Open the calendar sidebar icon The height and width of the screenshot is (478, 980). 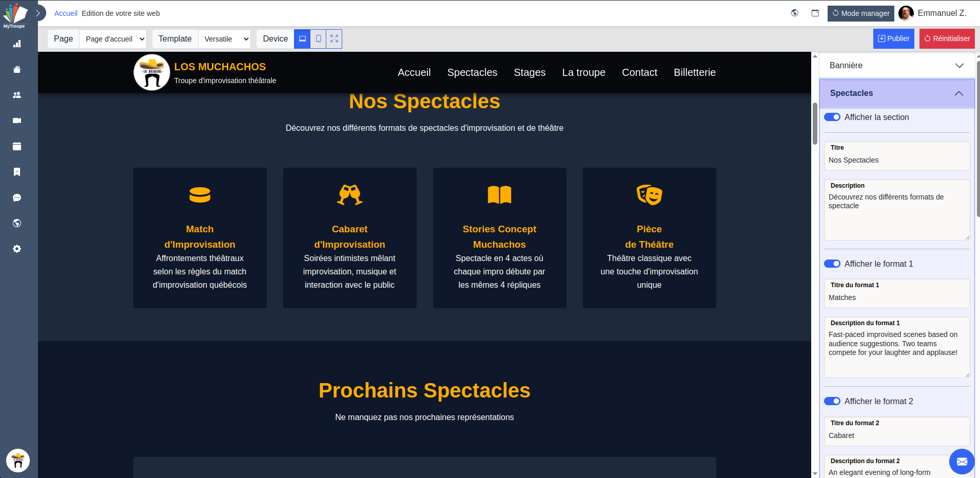pyautogui.click(x=17, y=146)
